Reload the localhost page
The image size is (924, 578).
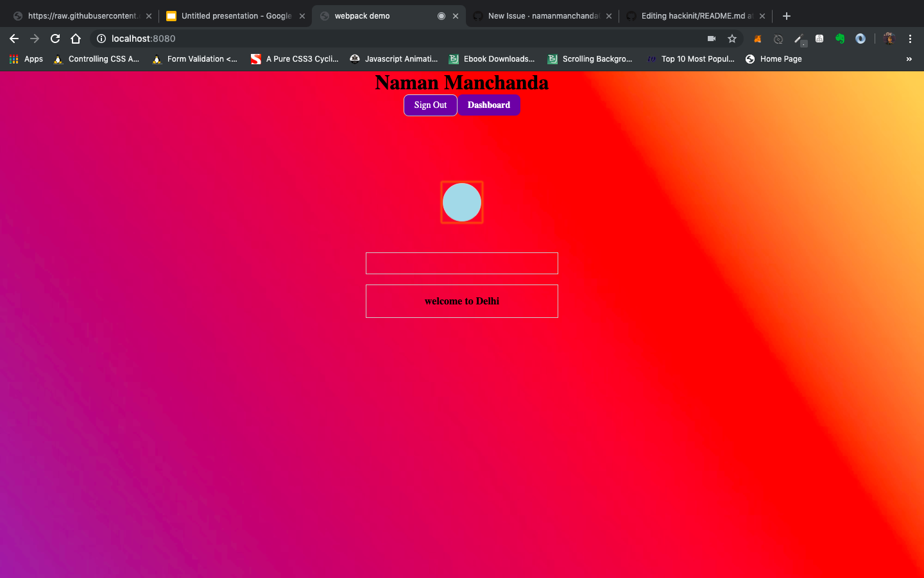coord(55,39)
